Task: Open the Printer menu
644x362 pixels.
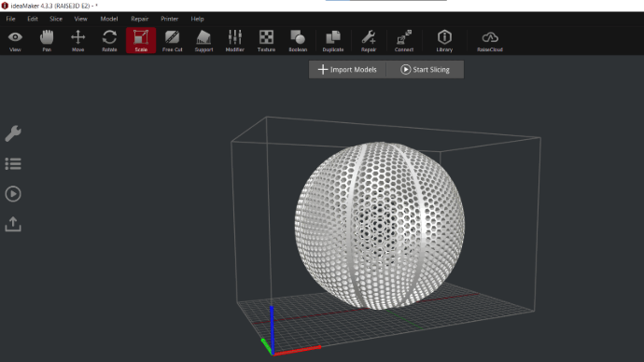Action: coord(170,19)
